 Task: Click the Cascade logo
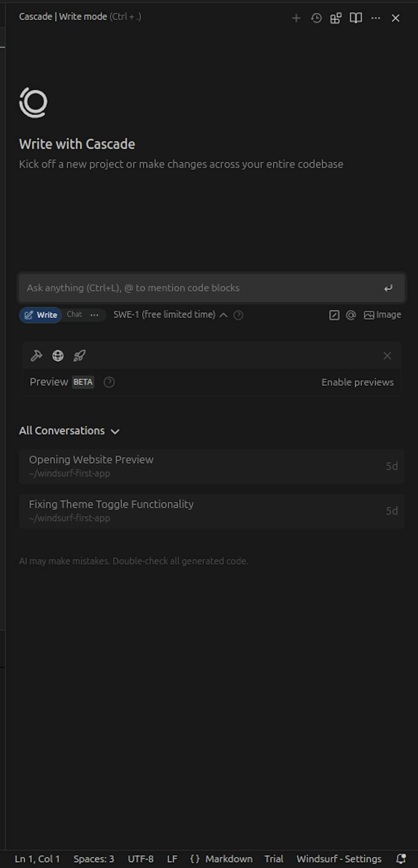(33, 103)
